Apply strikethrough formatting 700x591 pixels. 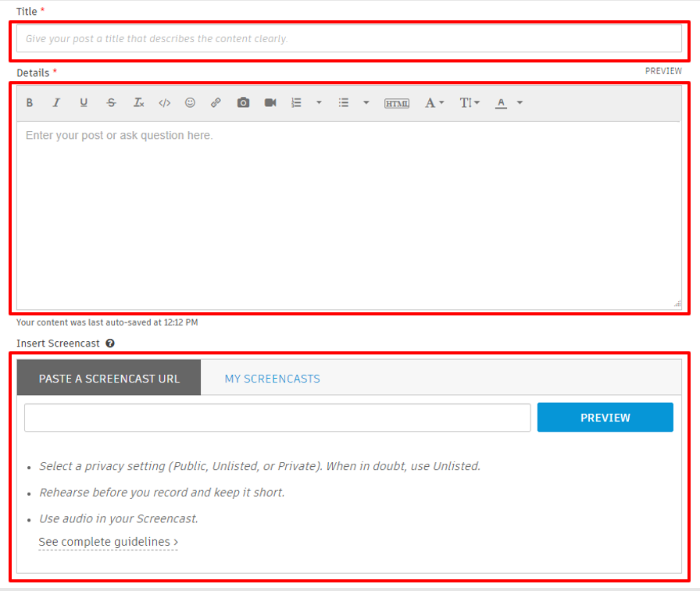click(x=111, y=102)
